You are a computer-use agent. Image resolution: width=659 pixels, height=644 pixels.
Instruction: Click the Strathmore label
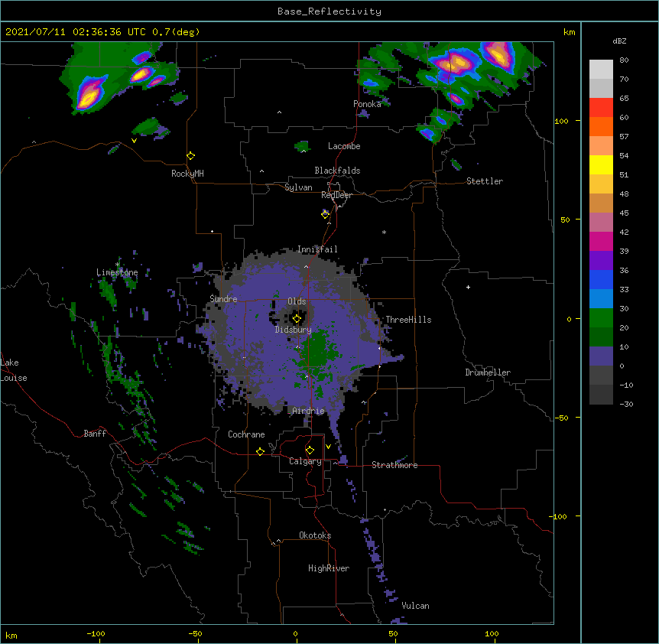394,465
